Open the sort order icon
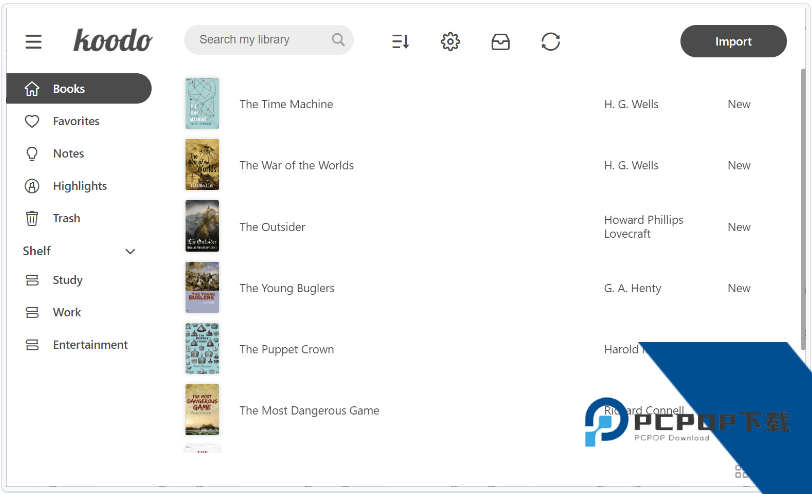The image size is (812, 494). 400,41
